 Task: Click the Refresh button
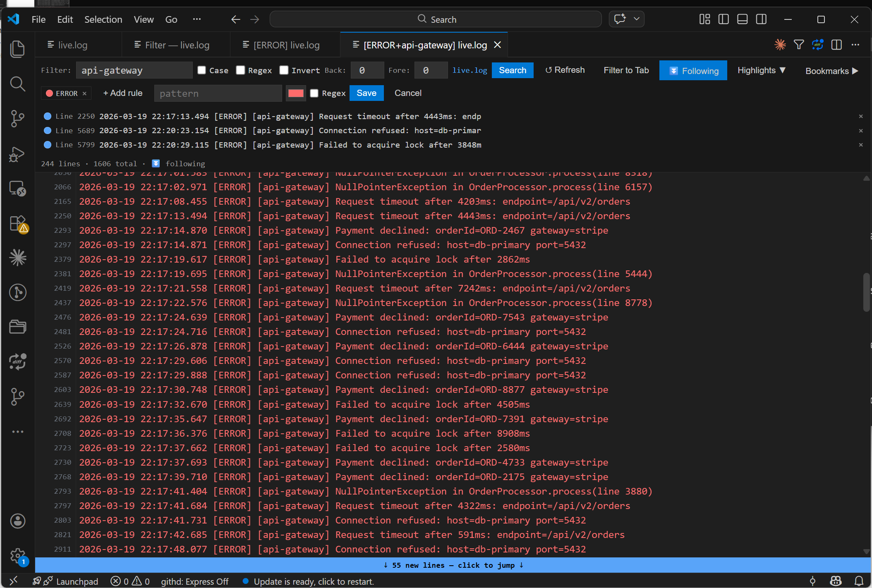tap(565, 70)
